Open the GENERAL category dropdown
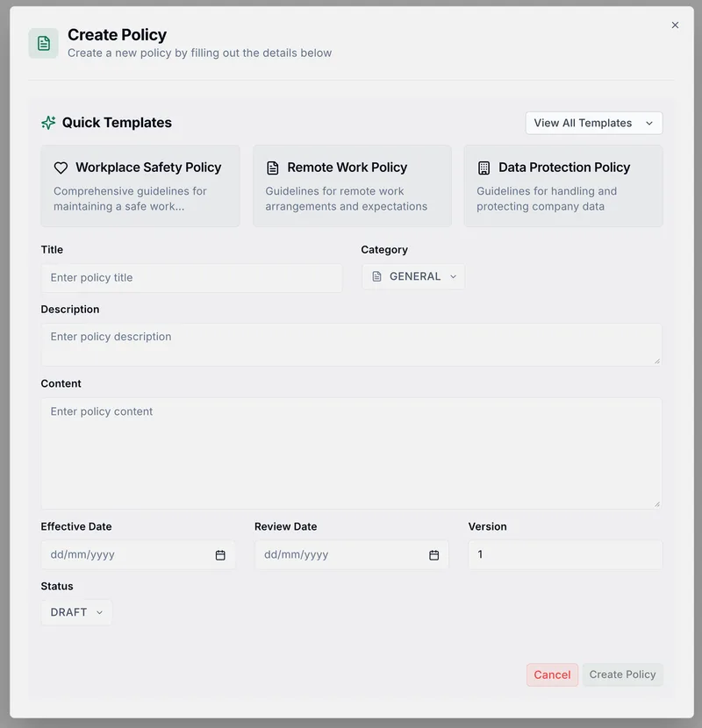702x728 pixels. 413,276
